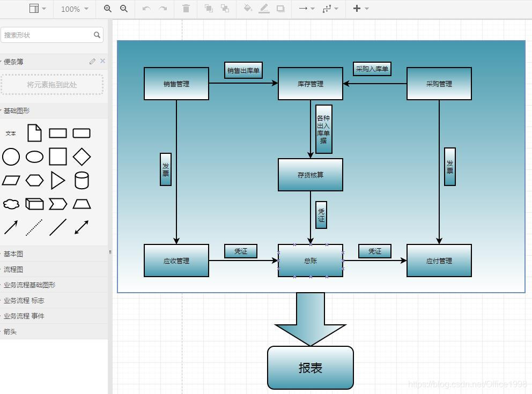
Task: Select the trapezoid shape
Action: (82, 204)
